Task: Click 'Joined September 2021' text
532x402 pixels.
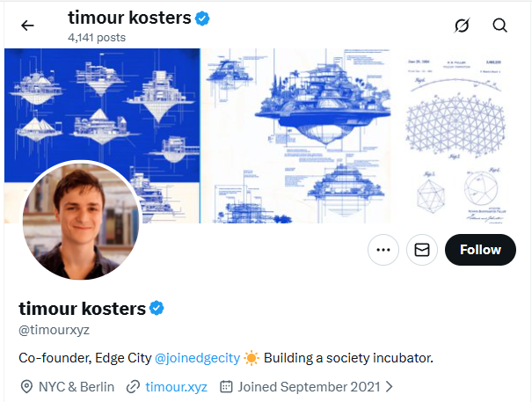Action: point(309,386)
